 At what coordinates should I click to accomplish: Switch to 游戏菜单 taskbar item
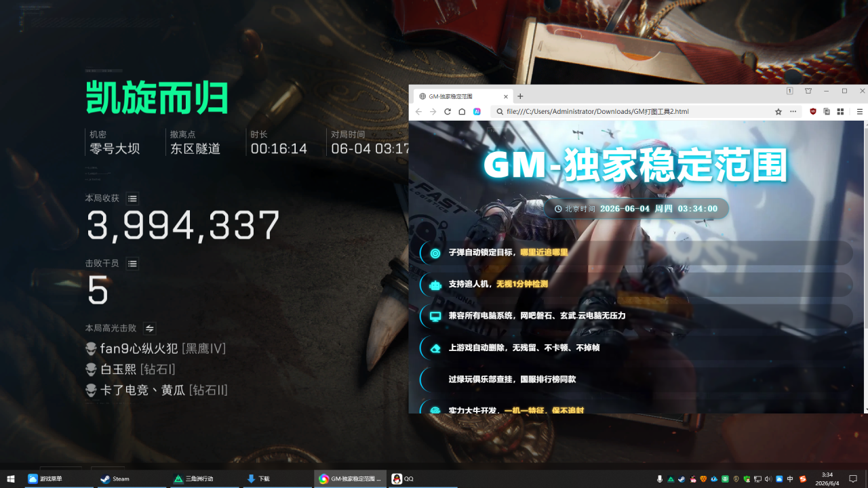(x=58, y=479)
